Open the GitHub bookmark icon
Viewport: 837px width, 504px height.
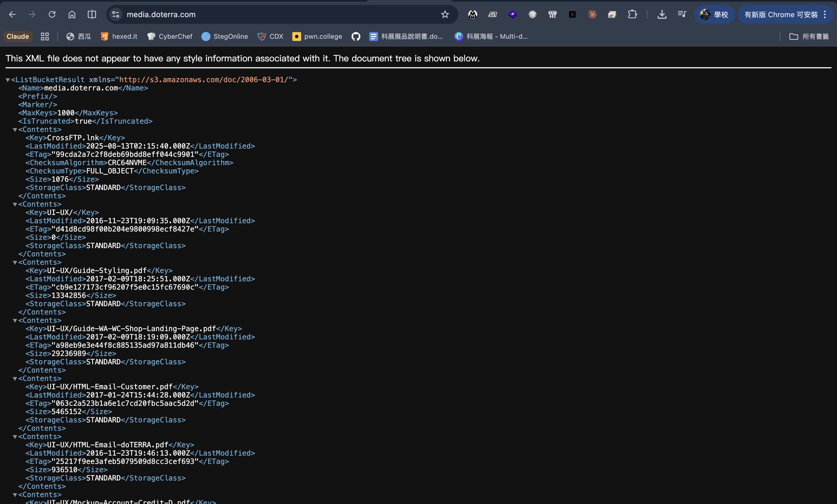[356, 36]
